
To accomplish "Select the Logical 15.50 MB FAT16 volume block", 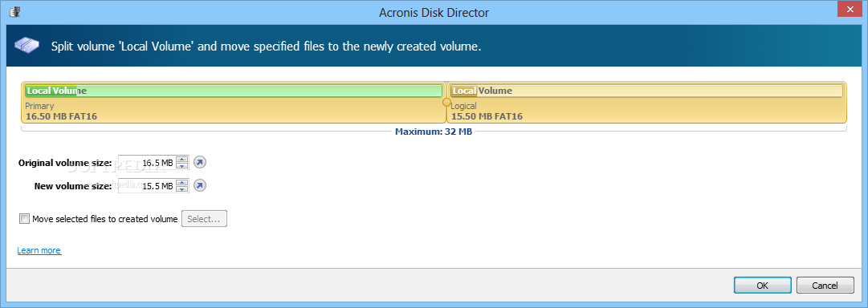I will [x=646, y=103].
